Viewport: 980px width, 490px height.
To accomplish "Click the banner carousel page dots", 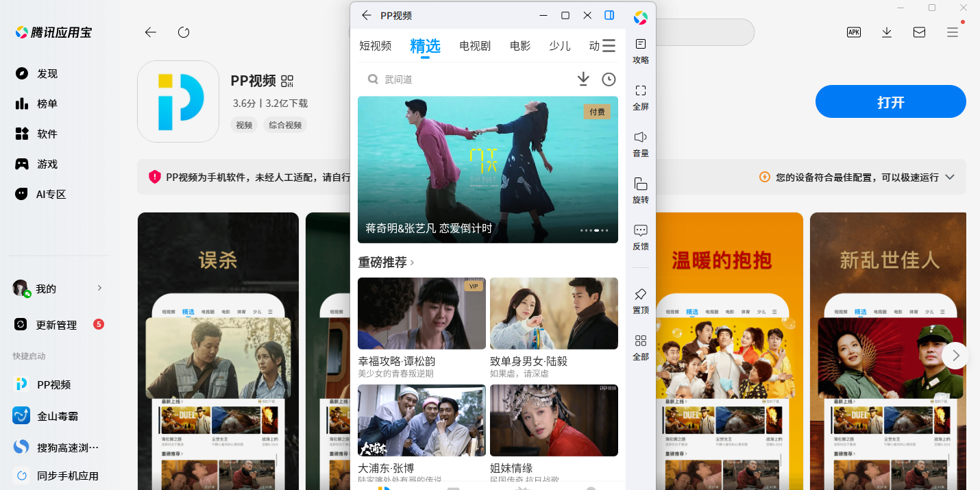I will 594,230.
